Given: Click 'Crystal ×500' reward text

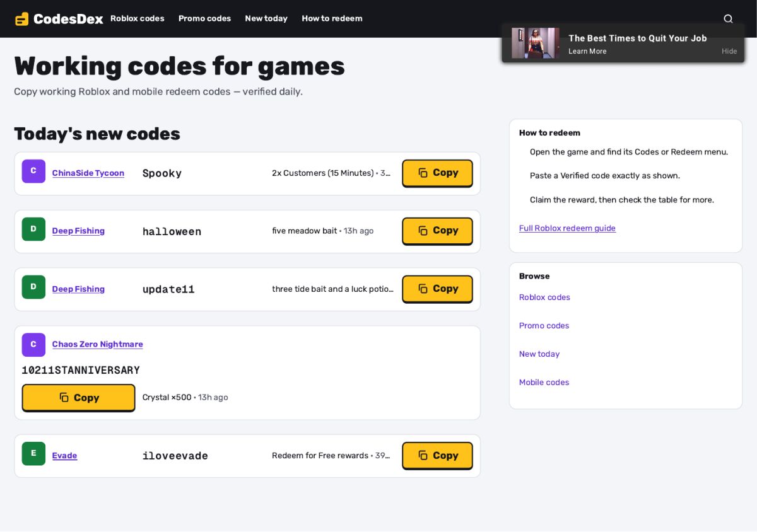Looking at the screenshot, I should [x=167, y=398].
